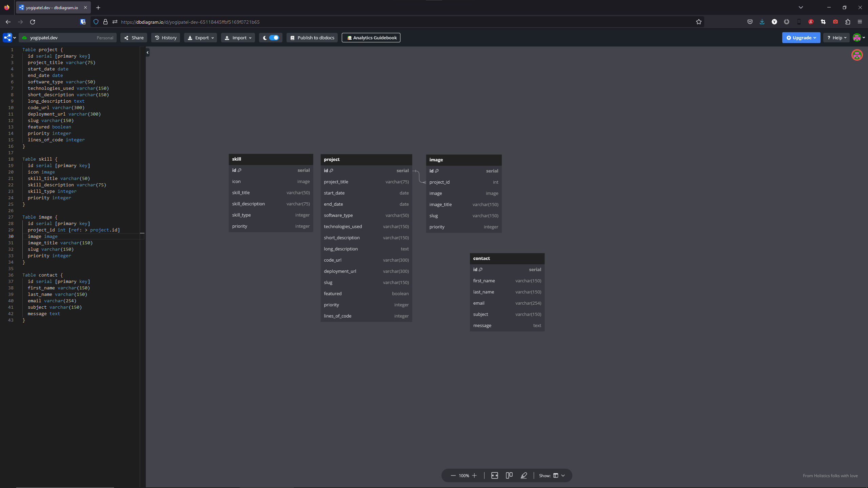Open the Help menu
The height and width of the screenshot is (488, 868).
click(x=836, y=38)
